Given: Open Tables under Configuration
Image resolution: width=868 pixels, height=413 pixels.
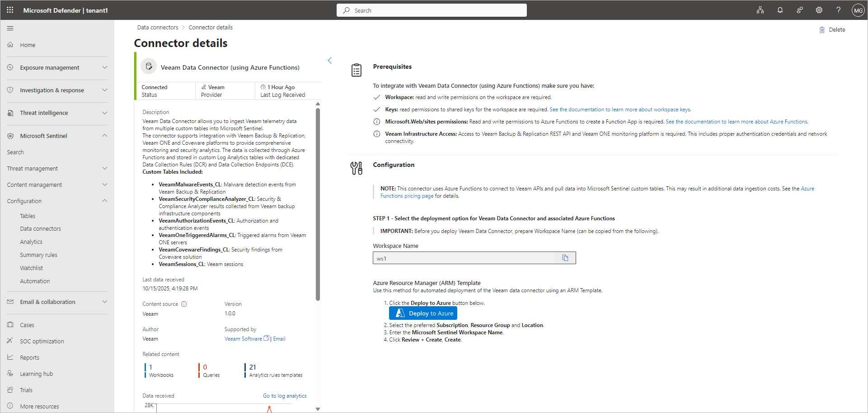Looking at the screenshot, I should click(28, 216).
